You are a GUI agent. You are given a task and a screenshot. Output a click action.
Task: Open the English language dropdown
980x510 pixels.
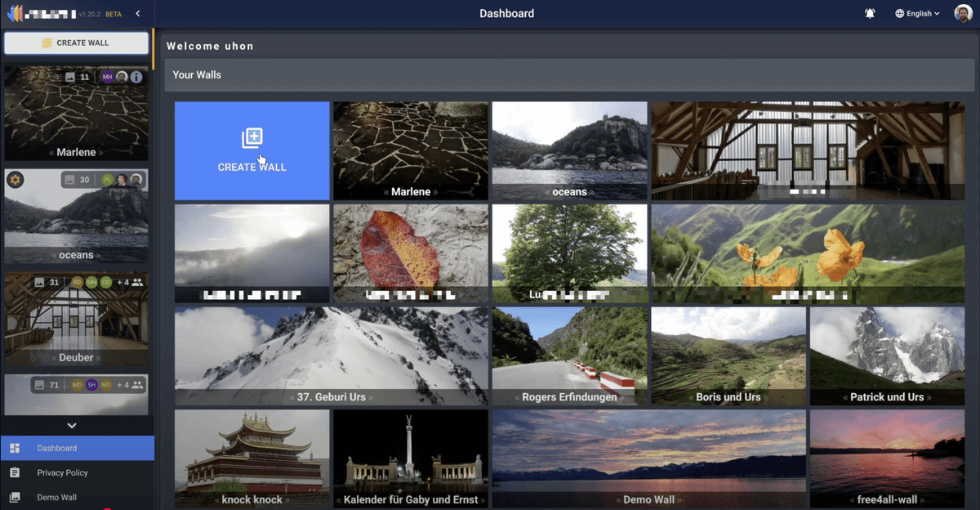click(917, 14)
